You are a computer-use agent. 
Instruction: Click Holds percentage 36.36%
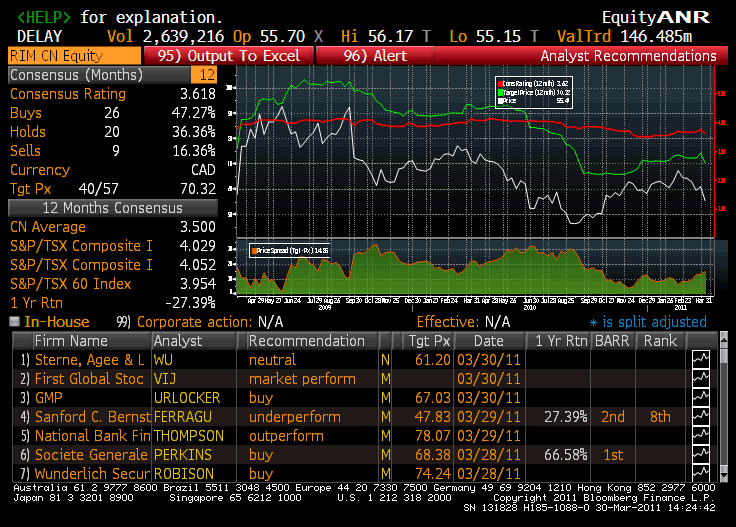193,132
